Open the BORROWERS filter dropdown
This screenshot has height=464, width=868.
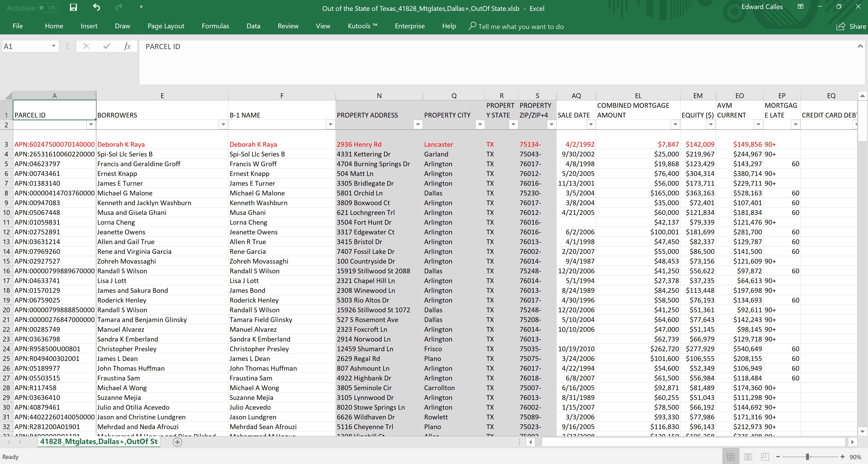pos(223,125)
